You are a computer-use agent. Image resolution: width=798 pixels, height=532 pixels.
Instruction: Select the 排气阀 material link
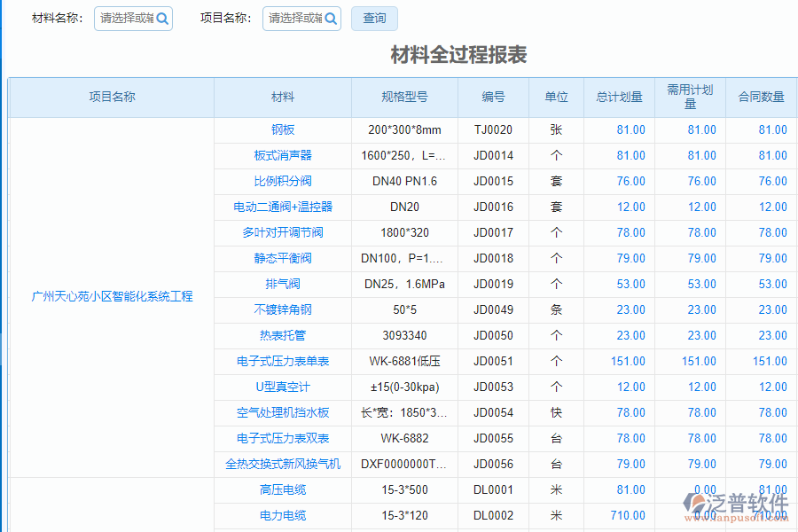282,285
